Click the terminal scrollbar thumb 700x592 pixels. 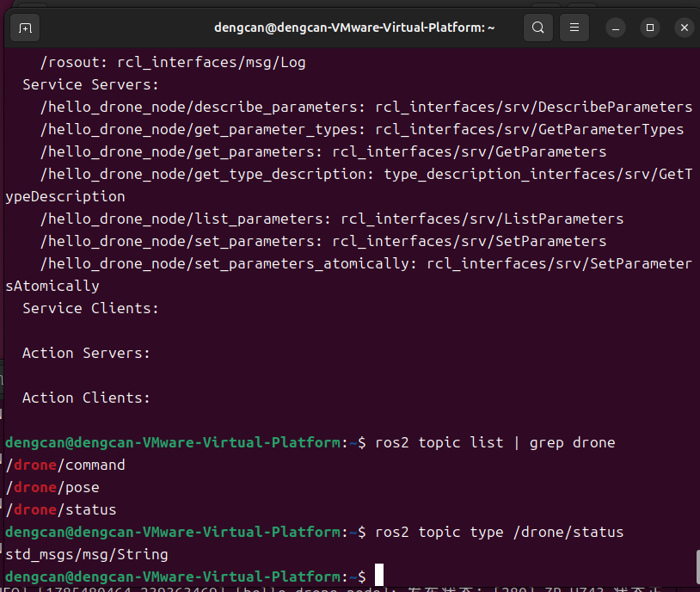(697, 566)
